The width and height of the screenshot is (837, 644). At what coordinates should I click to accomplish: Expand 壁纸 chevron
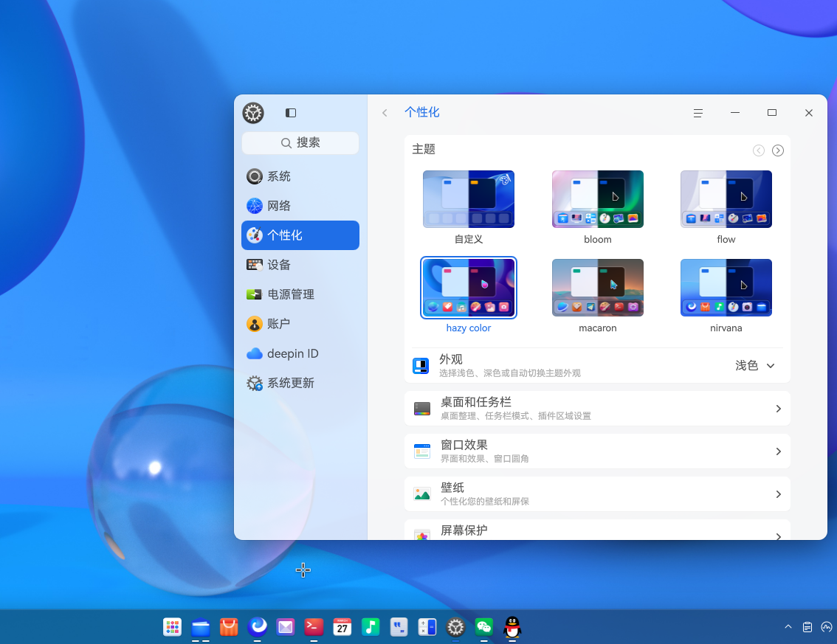point(778,494)
